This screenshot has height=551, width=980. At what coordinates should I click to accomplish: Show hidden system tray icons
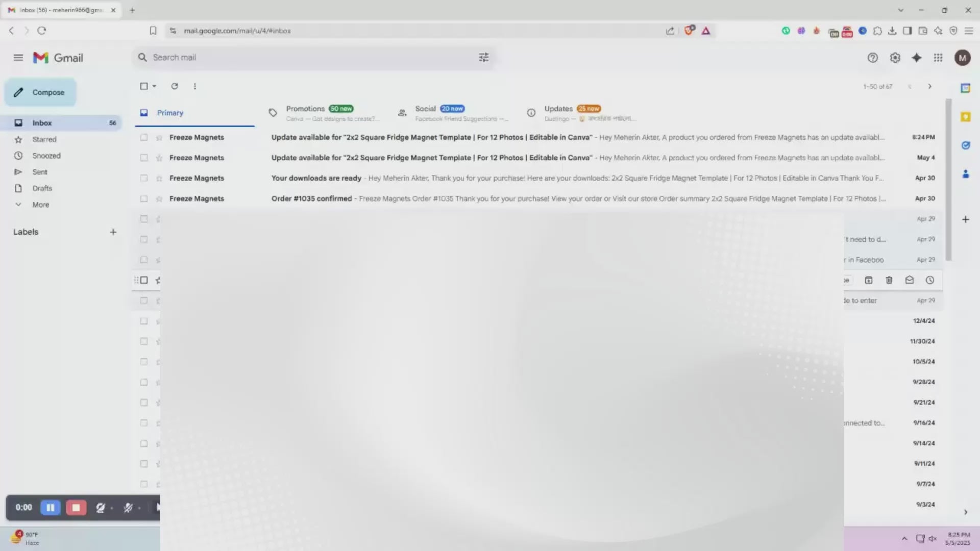point(904,539)
